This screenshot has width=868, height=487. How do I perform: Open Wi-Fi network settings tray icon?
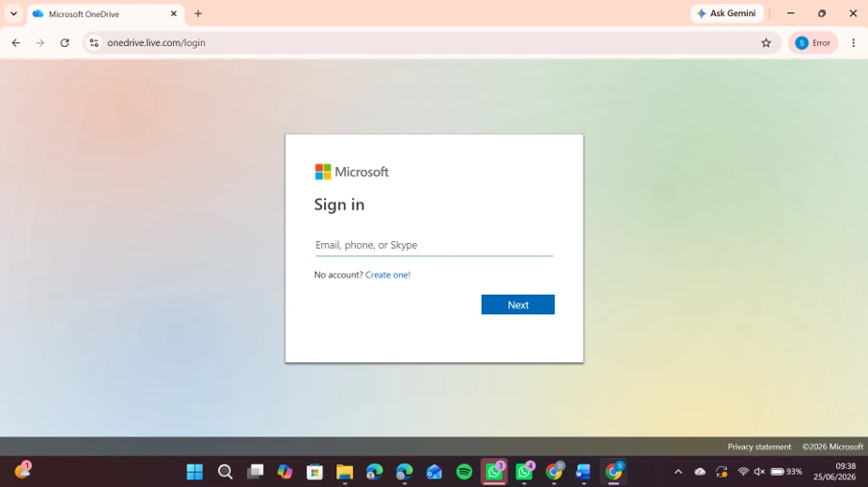point(743,472)
